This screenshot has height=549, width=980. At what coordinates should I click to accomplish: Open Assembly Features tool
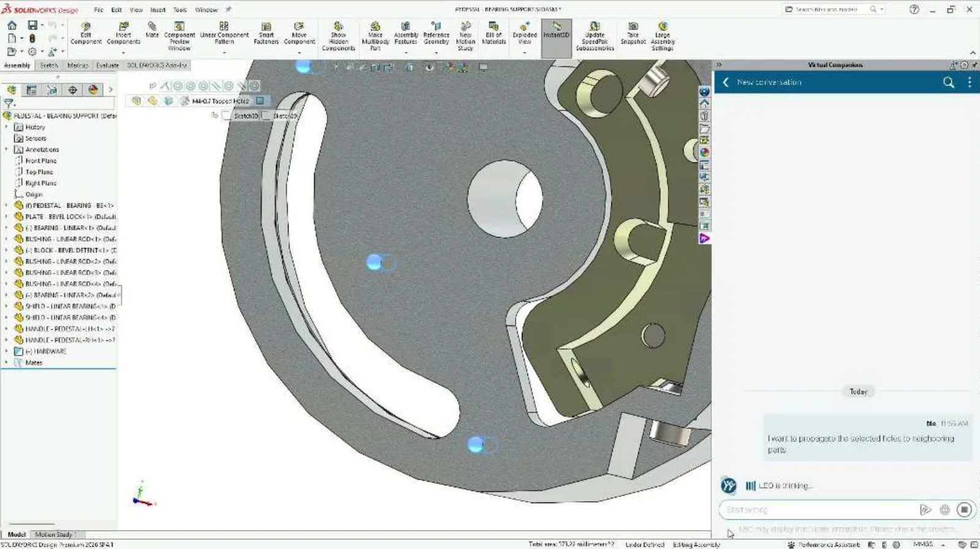click(x=405, y=34)
